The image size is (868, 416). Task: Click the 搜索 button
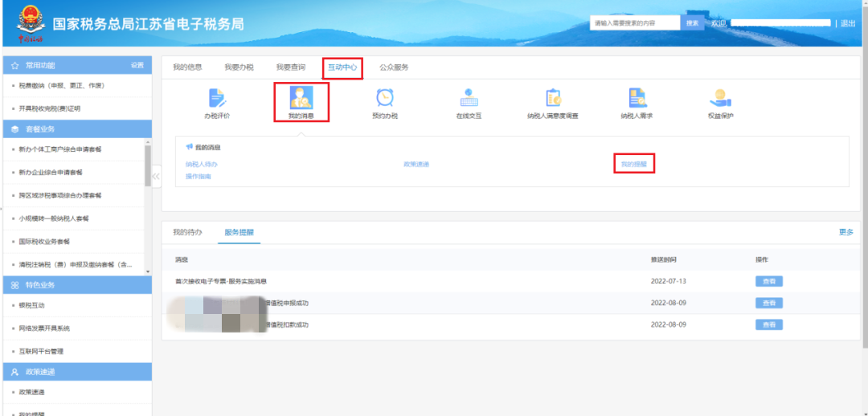click(x=693, y=22)
